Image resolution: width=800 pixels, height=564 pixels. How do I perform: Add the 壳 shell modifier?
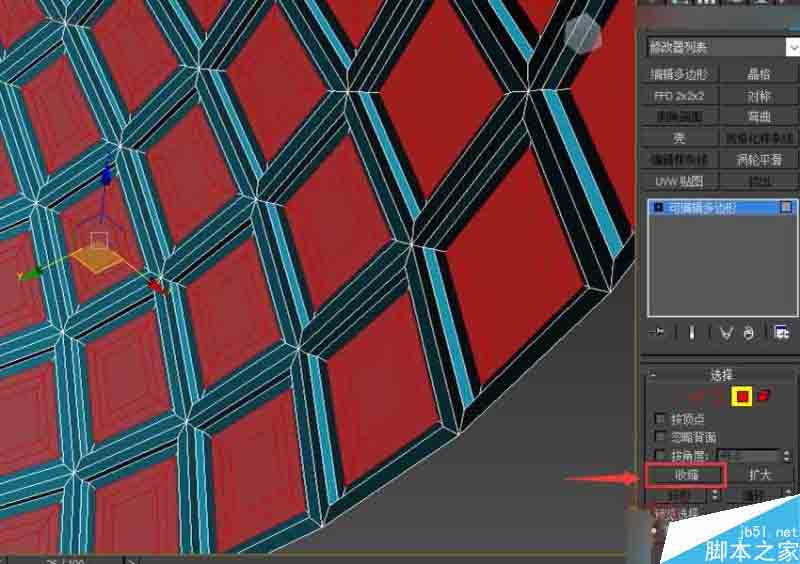[679, 138]
